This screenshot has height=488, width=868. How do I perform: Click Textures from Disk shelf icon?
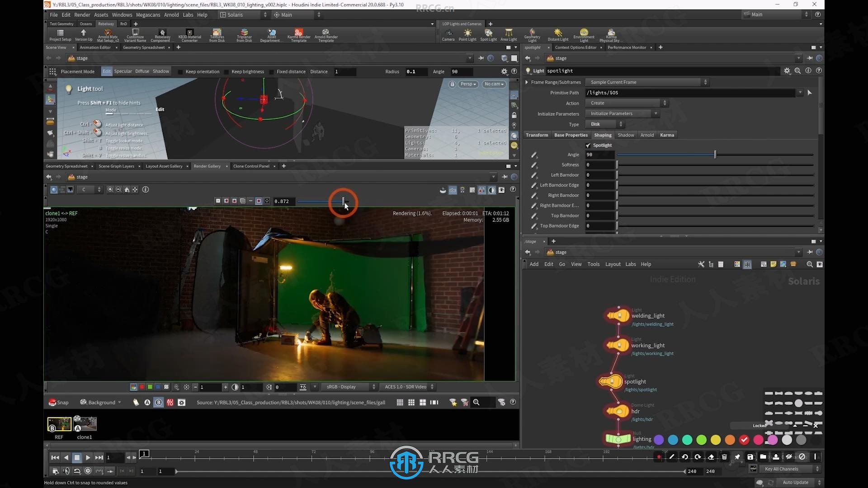click(217, 35)
